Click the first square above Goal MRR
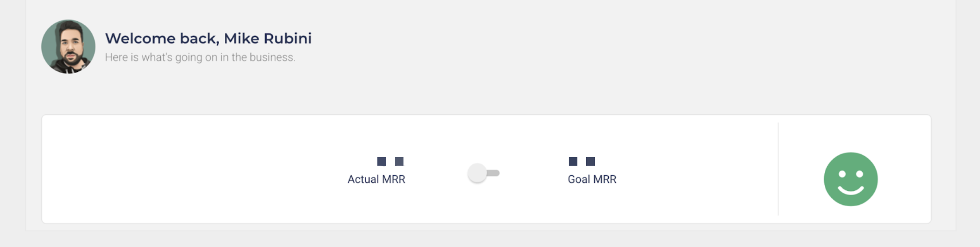Viewport: 980px width, 247px height. point(573,161)
